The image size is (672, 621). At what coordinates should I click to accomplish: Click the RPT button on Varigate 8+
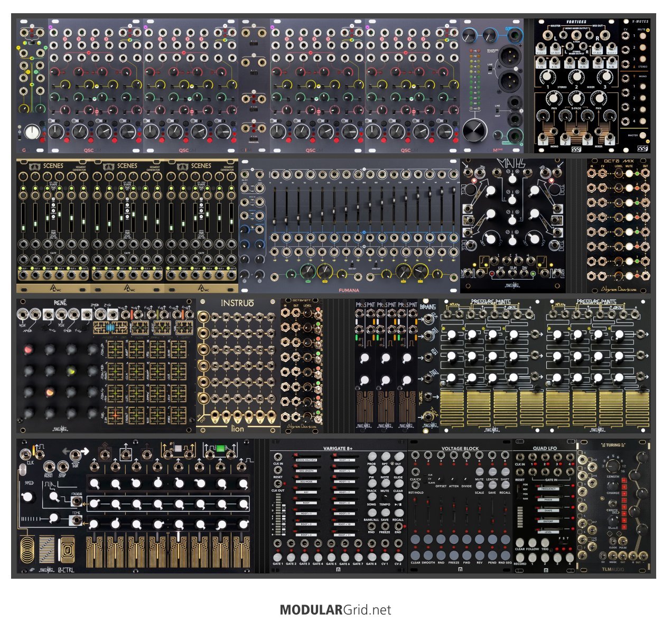pos(386,457)
